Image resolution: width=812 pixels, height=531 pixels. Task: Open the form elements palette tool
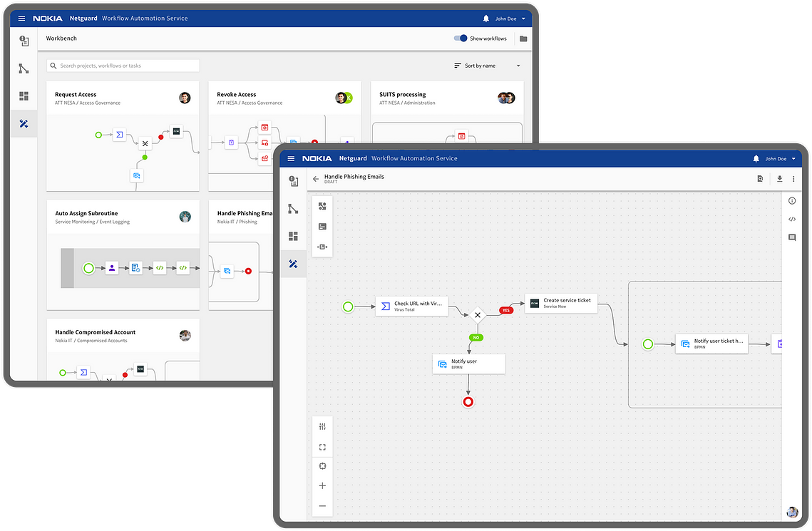click(322, 226)
